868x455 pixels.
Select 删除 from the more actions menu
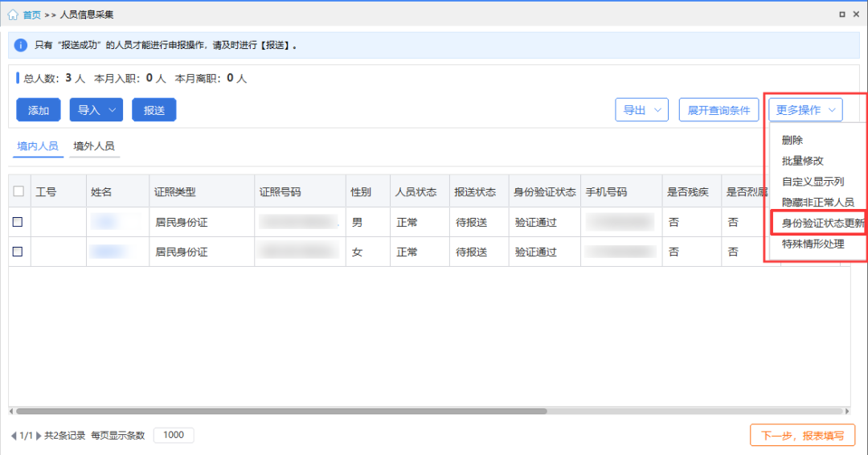(792, 140)
